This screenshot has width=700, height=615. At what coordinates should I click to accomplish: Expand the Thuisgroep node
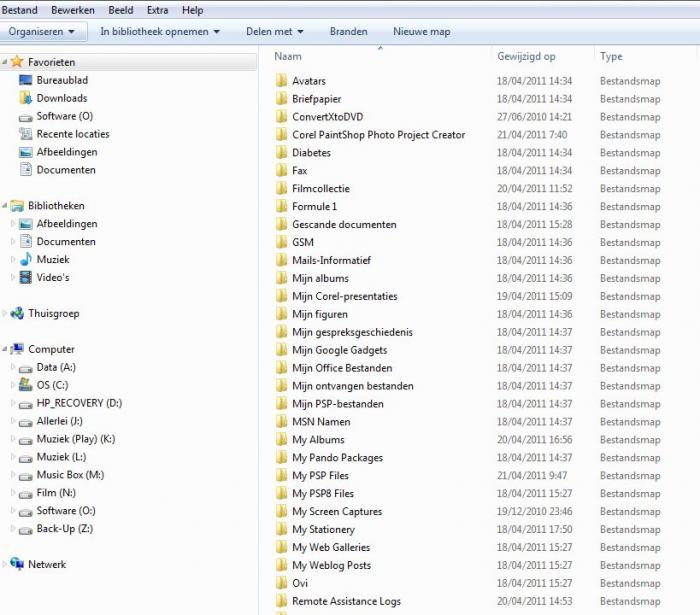pos(5,313)
